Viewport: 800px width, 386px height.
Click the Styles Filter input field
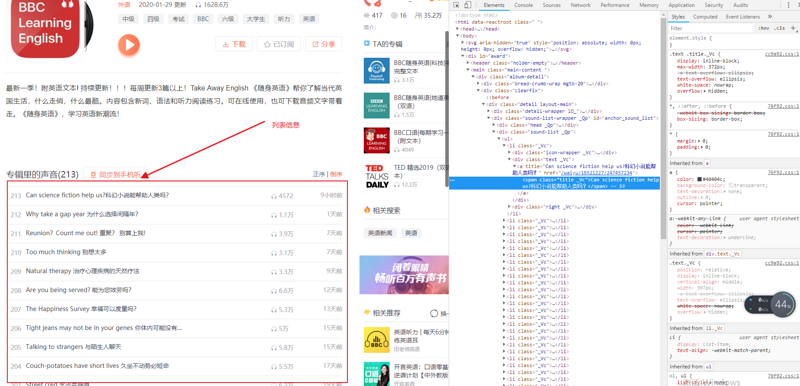[x=711, y=29]
